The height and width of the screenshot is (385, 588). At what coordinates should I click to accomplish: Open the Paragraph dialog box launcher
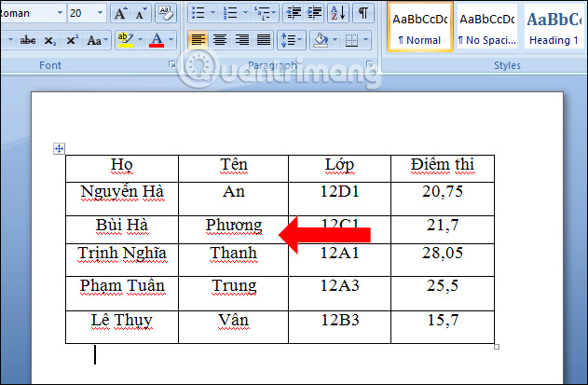click(370, 64)
